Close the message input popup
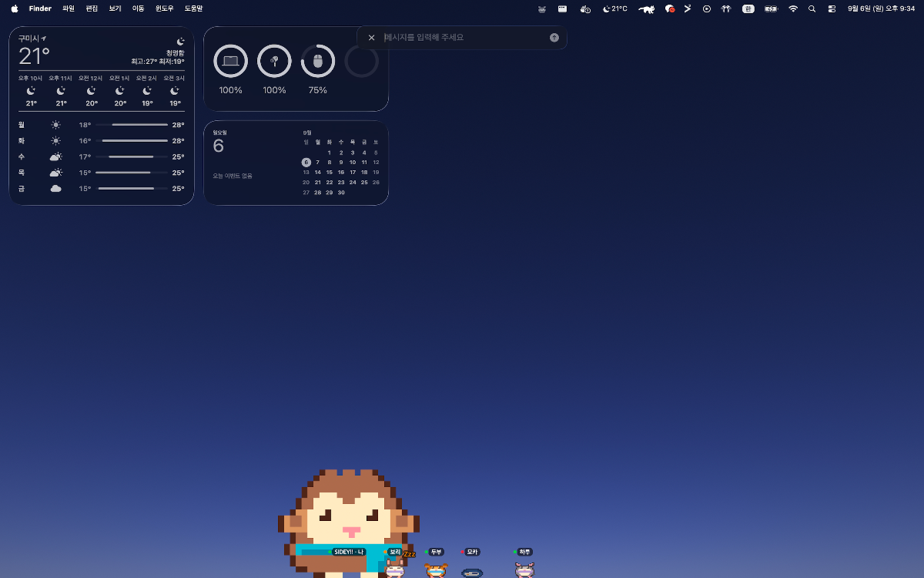The height and width of the screenshot is (578, 924). coord(371,37)
